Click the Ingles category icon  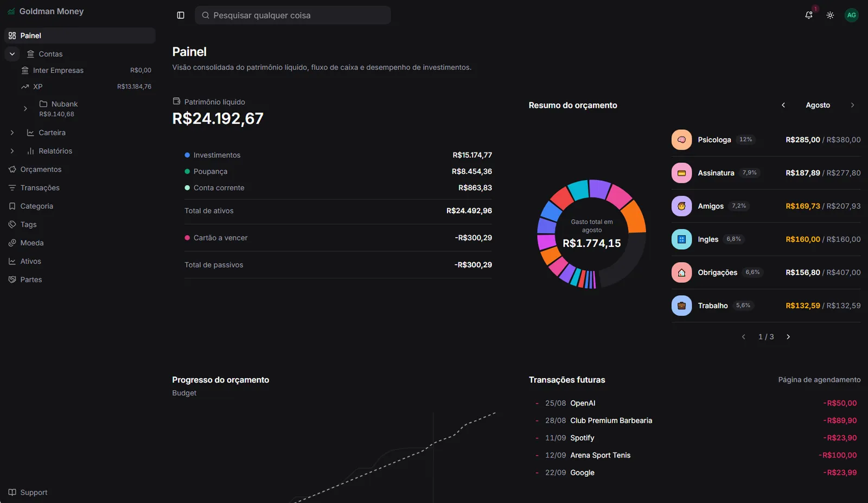pos(681,239)
